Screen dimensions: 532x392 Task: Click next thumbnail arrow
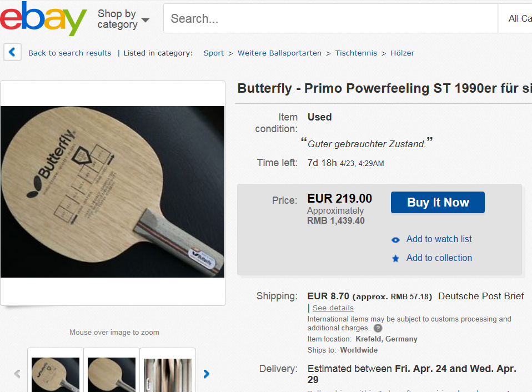point(207,374)
